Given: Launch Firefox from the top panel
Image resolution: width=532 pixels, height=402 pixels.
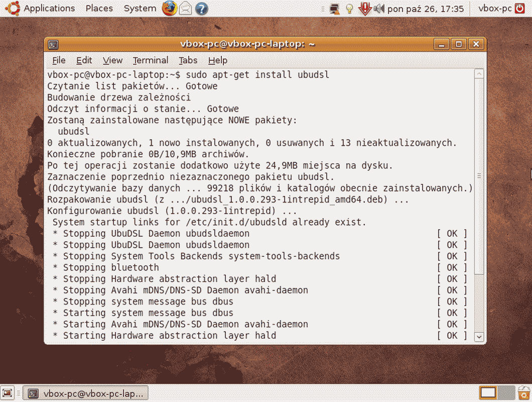Looking at the screenshot, I should tap(169, 9).
